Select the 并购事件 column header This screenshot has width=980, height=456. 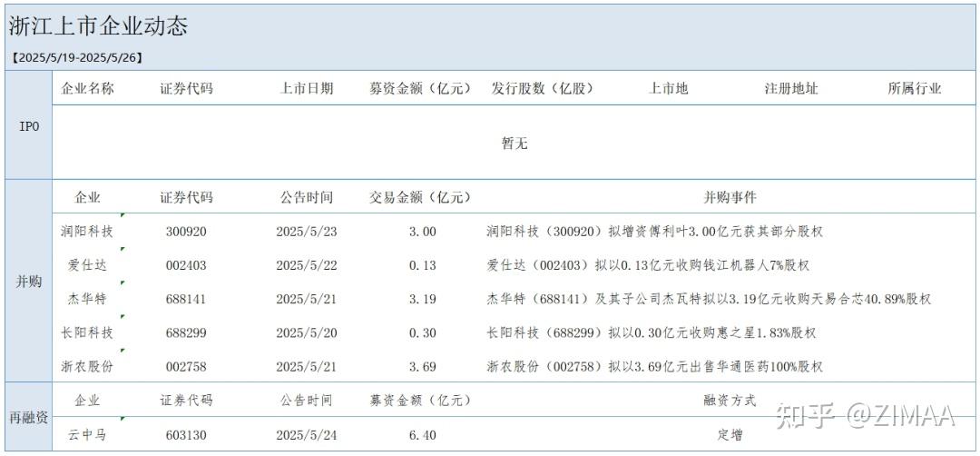729,197
